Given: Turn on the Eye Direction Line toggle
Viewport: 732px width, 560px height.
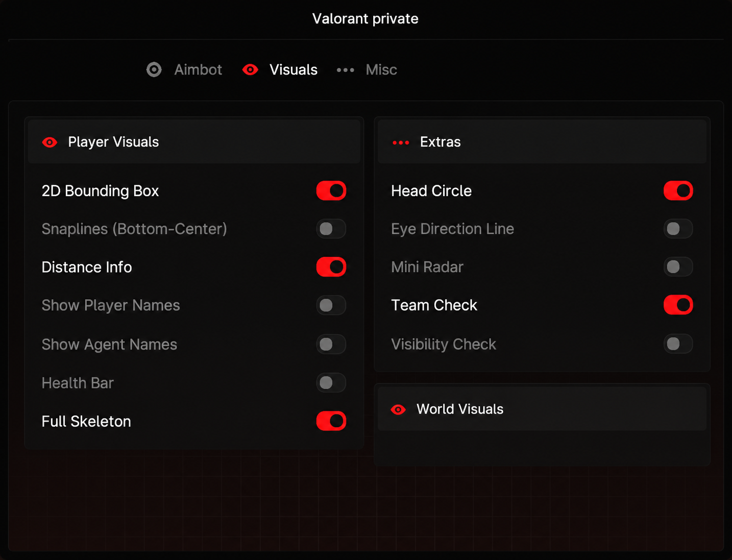Looking at the screenshot, I should (678, 229).
